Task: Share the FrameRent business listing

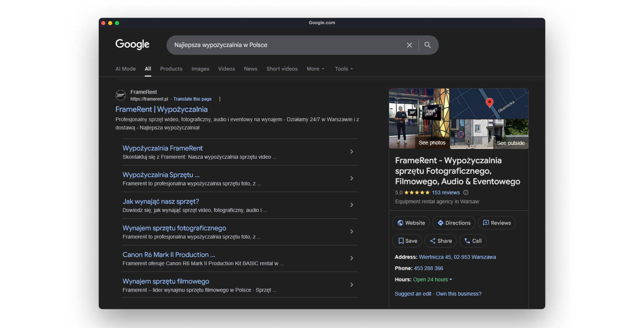Action: pos(441,241)
